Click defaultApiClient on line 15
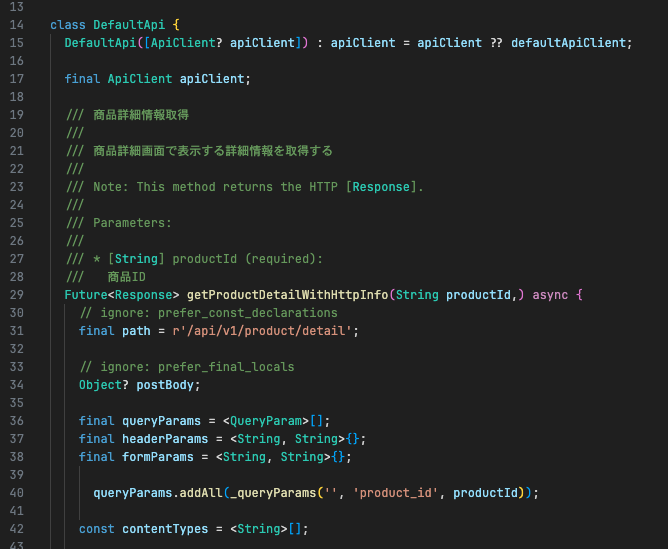 [568, 43]
